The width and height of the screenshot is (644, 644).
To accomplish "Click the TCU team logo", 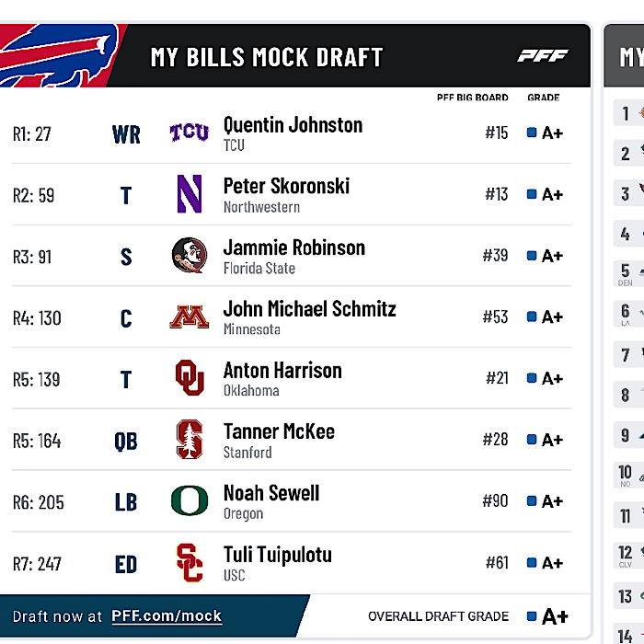I will (190, 132).
